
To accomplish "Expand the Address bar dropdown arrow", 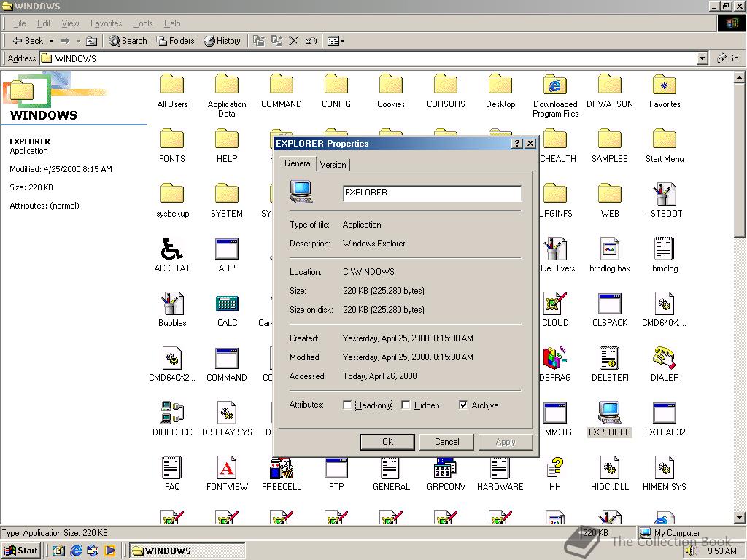I will (703, 58).
